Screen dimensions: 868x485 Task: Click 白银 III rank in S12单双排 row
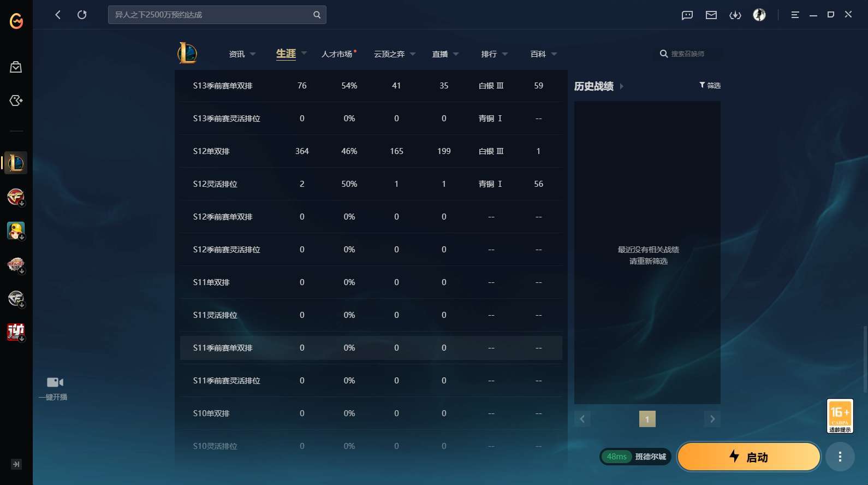(491, 151)
